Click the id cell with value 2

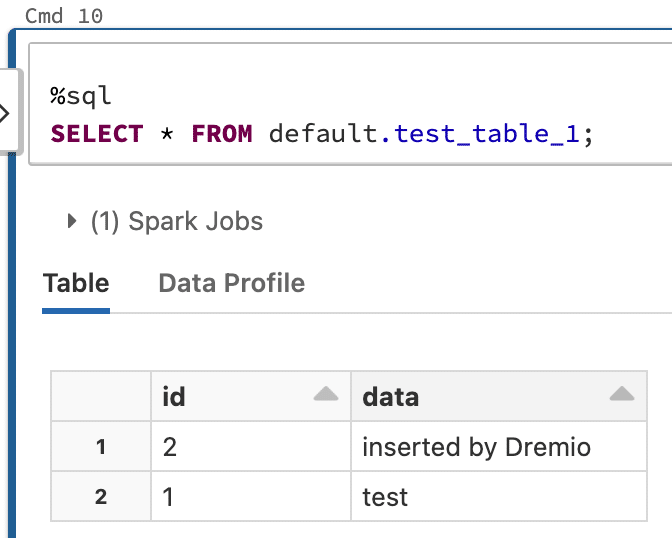pyautogui.click(x=251, y=446)
